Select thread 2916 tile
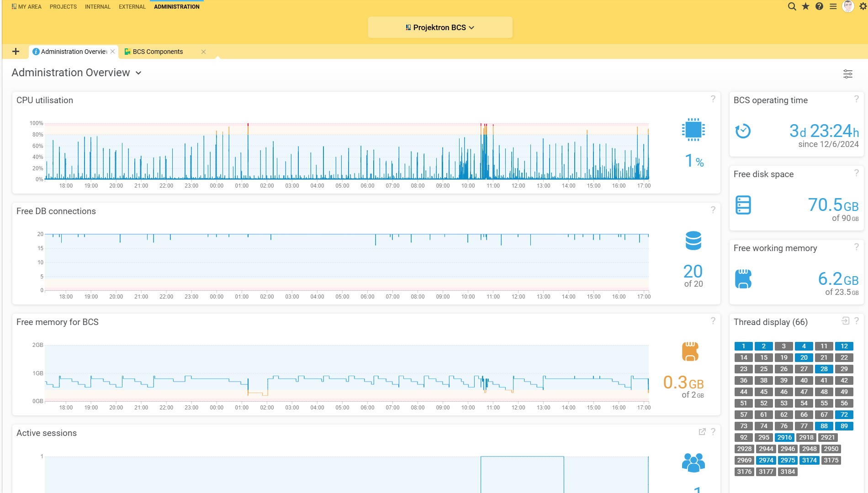Screen dimensions: 868x493 pyautogui.click(x=785, y=437)
